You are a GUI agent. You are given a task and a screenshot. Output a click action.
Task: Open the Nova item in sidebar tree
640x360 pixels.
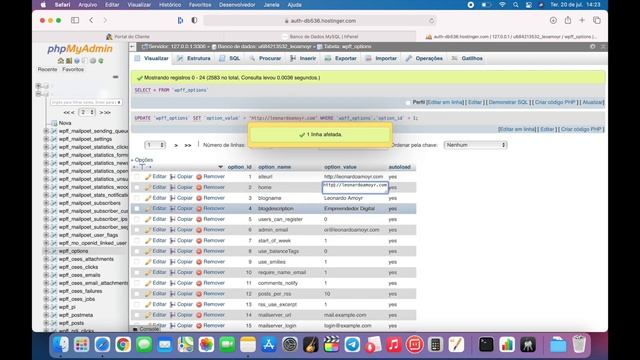65,123
